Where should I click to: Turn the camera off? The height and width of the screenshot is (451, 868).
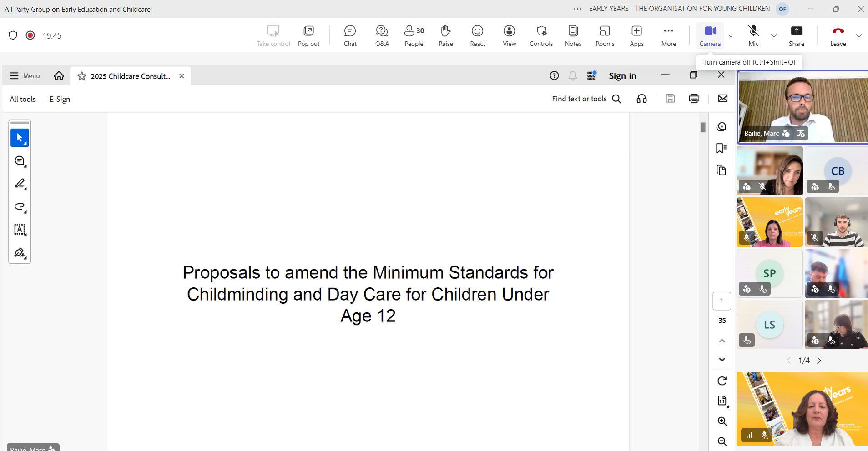point(710,36)
